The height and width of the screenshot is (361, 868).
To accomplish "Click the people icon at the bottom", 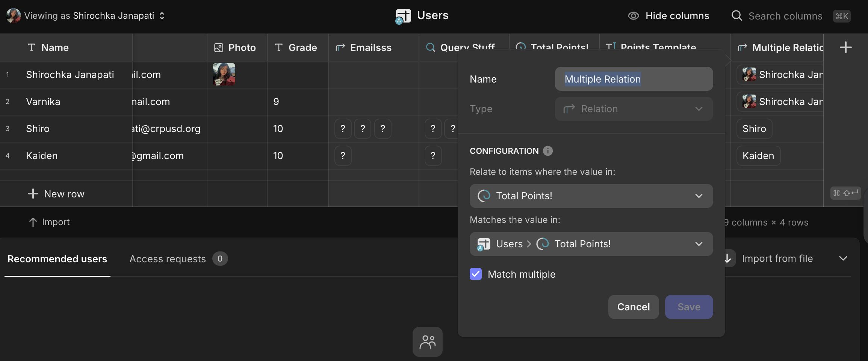I will [x=428, y=342].
